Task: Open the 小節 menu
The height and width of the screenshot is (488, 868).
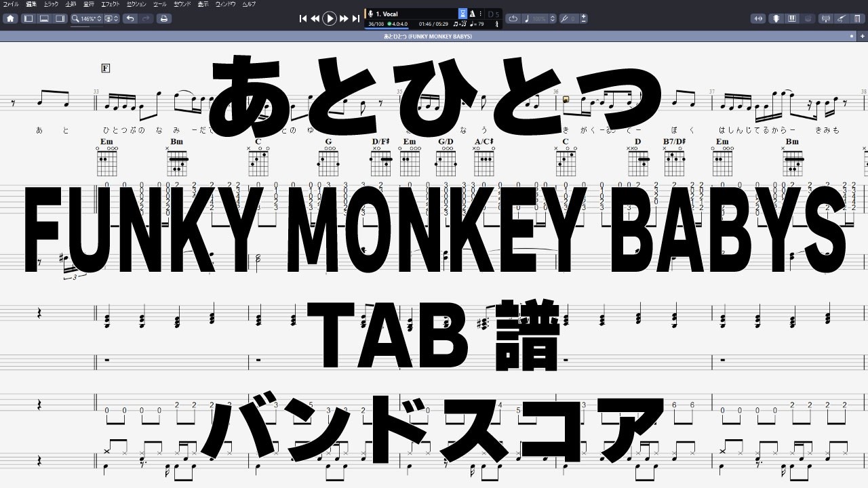Action: click(71, 4)
